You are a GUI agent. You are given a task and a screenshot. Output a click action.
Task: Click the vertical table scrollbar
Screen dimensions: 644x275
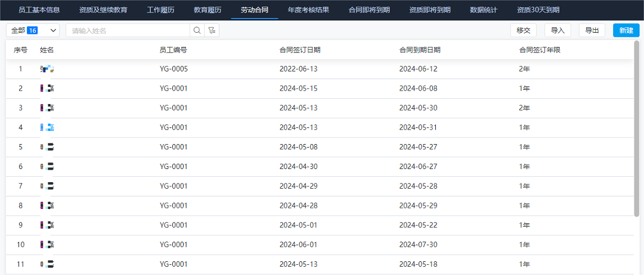pyautogui.click(x=637, y=129)
